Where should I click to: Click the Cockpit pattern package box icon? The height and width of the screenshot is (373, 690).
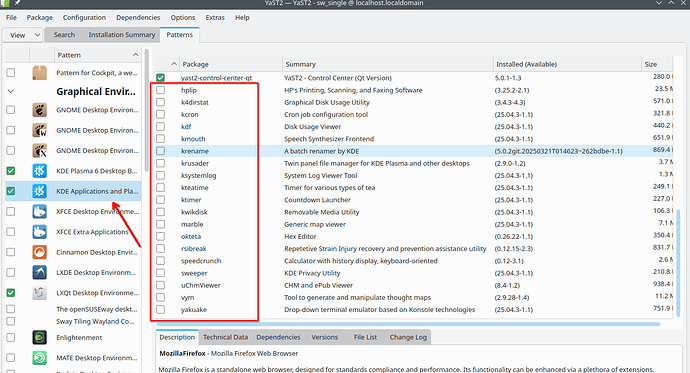pos(40,73)
